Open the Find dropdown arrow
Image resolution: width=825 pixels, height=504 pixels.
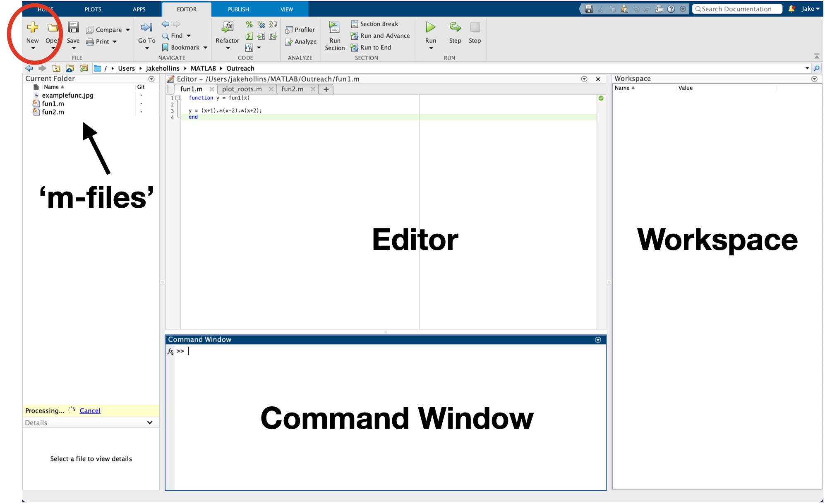coord(189,36)
